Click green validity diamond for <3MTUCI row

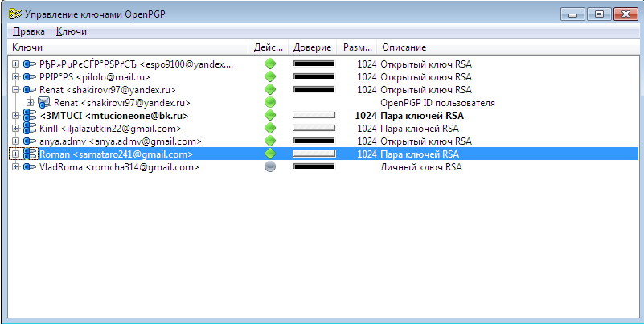click(x=270, y=116)
